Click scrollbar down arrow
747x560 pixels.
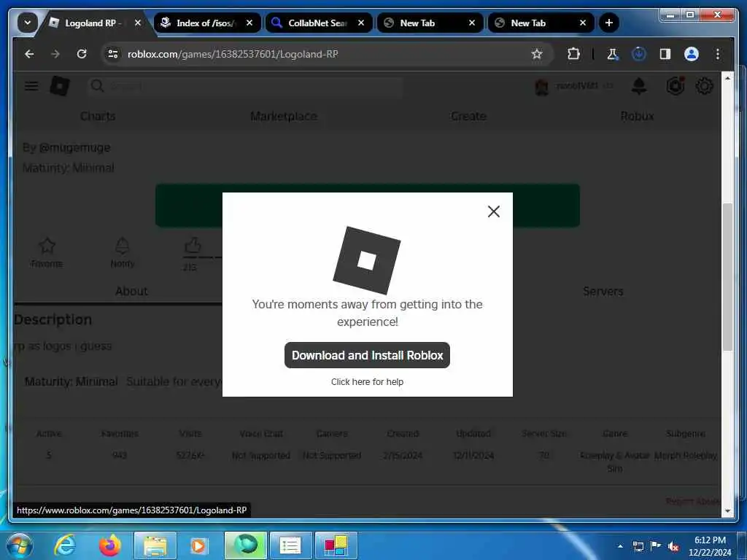point(727,511)
